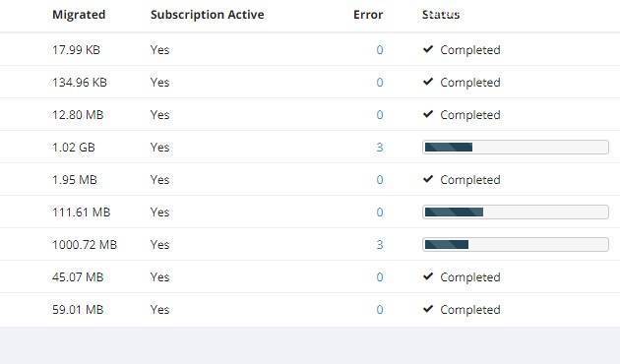Open the error count 3 for the 1000.72 MB row
This screenshot has height=364, width=620.
380,245
